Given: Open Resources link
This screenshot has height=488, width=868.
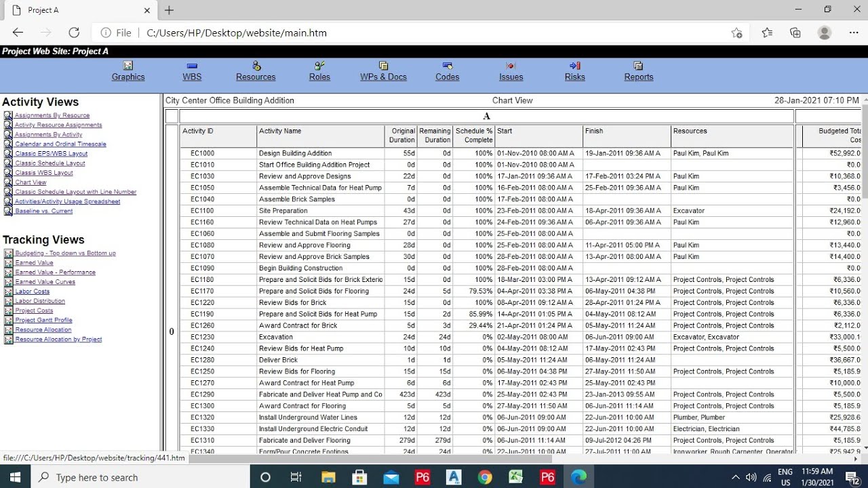Looking at the screenshot, I should tap(256, 77).
